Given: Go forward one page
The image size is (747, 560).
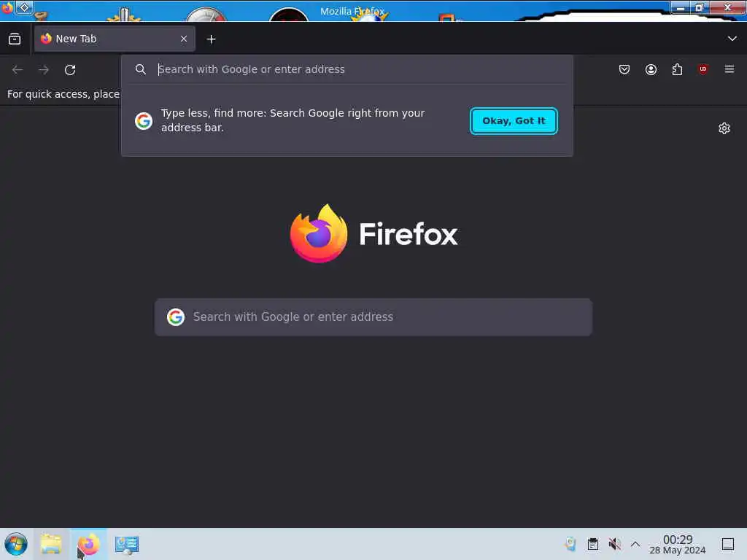Looking at the screenshot, I should 44,70.
